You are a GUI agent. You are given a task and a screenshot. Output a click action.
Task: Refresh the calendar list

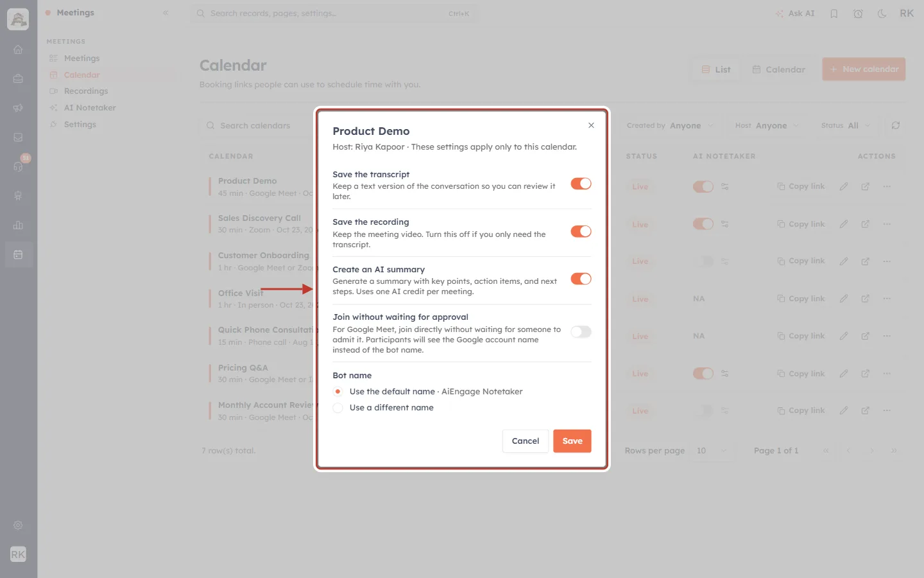[896, 126]
